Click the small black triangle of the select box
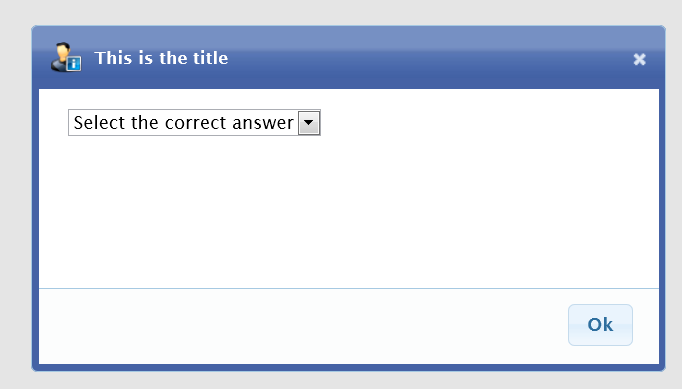 click(309, 123)
